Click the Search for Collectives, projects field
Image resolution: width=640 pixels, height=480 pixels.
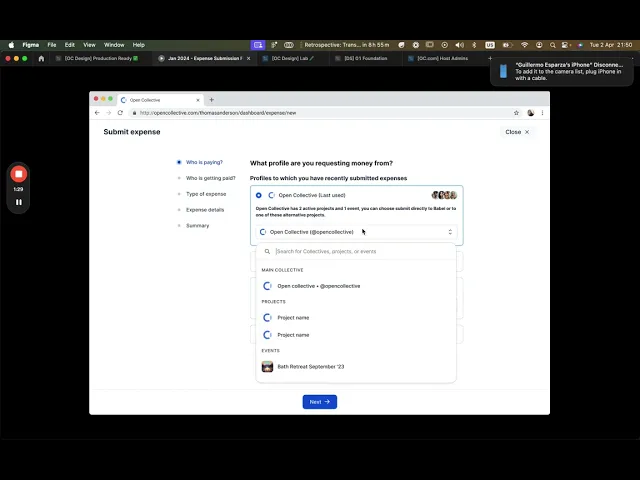[356, 251]
